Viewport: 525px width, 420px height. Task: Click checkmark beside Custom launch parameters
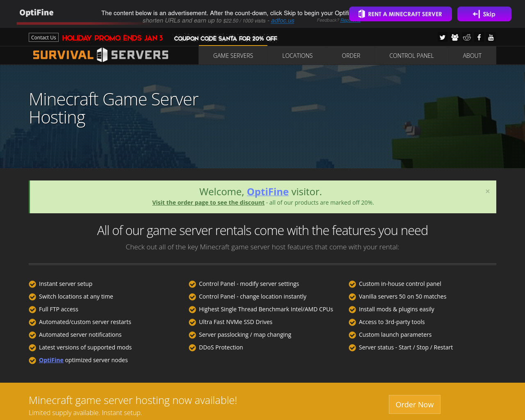[352, 335]
